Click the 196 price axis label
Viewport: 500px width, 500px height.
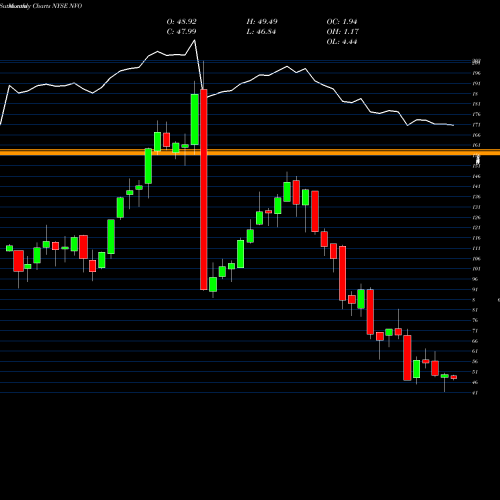pos(476,73)
